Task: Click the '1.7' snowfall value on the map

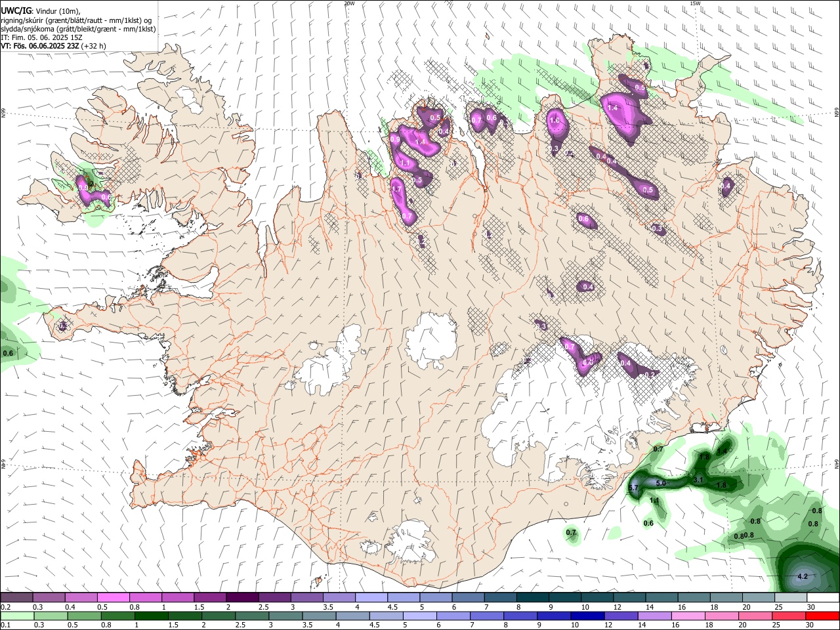Action: point(396,189)
